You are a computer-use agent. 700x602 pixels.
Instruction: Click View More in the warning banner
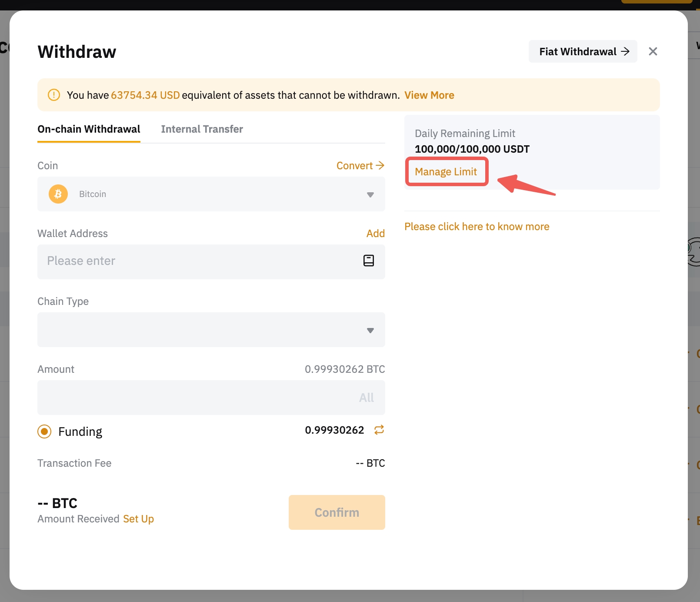pyautogui.click(x=429, y=95)
